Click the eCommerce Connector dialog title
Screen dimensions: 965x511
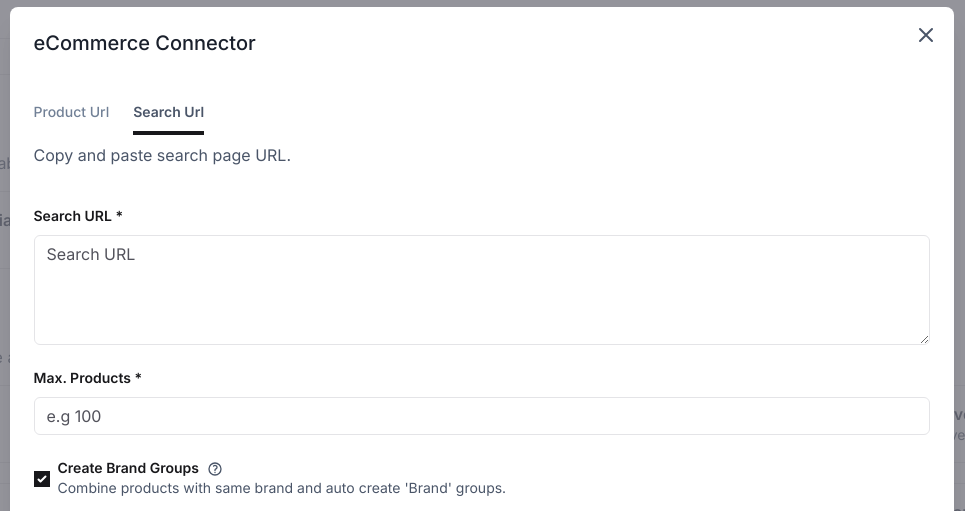[x=145, y=43]
